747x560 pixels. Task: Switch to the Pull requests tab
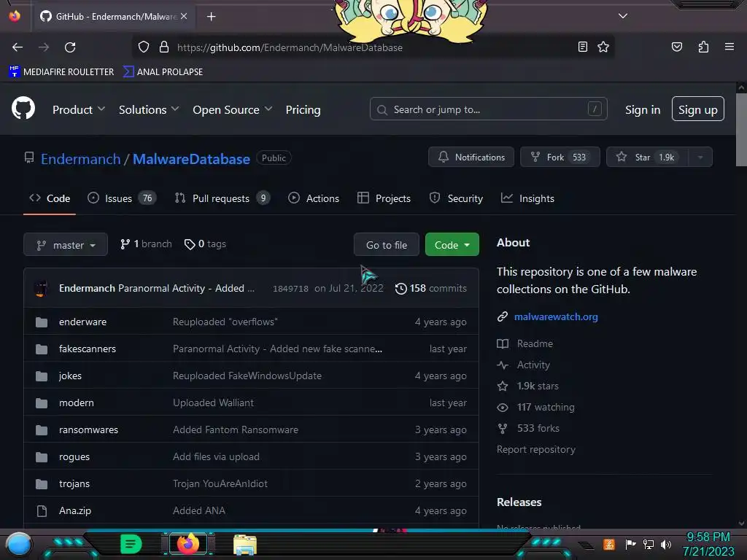tap(222, 198)
